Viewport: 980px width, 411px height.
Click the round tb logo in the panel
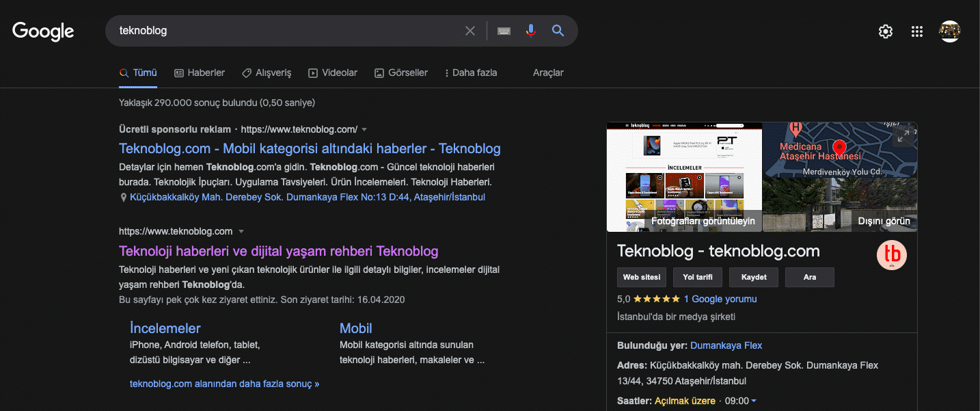click(x=892, y=254)
